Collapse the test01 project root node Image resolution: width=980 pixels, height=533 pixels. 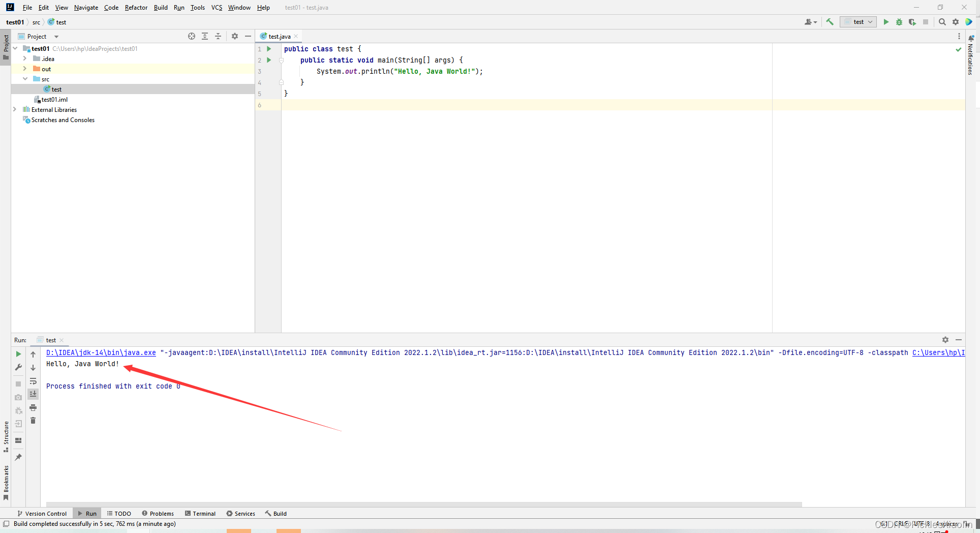pyautogui.click(x=15, y=48)
